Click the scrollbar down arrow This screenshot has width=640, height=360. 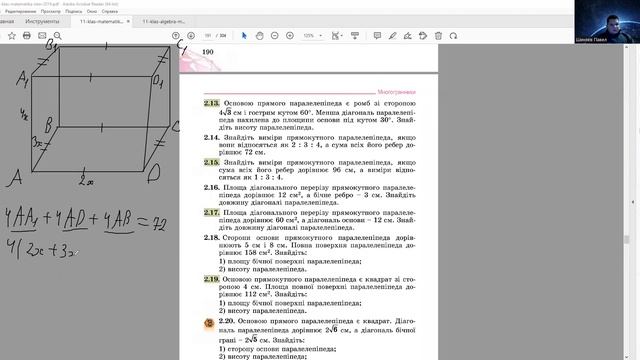[x=627, y=357]
